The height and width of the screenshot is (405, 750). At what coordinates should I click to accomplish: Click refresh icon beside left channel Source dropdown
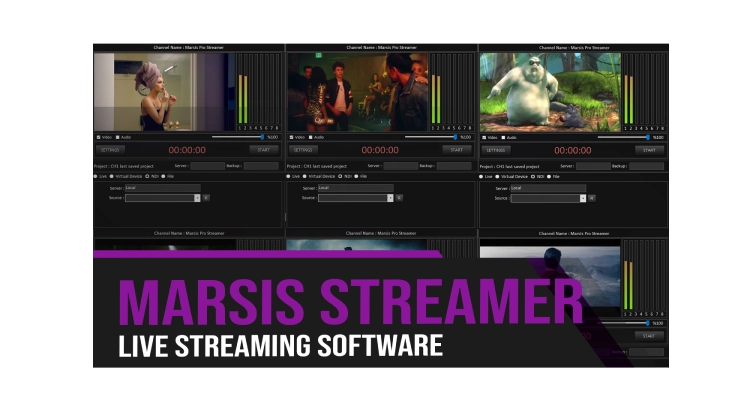(206, 198)
